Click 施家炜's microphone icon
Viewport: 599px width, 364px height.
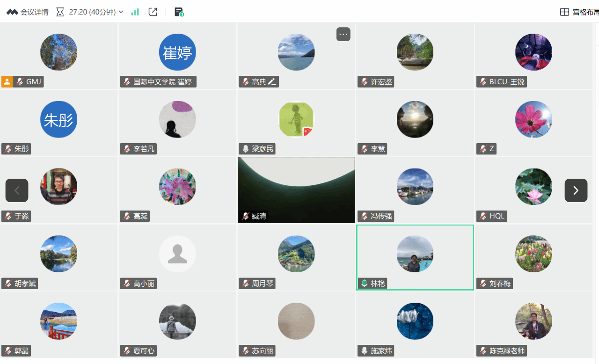click(x=364, y=351)
